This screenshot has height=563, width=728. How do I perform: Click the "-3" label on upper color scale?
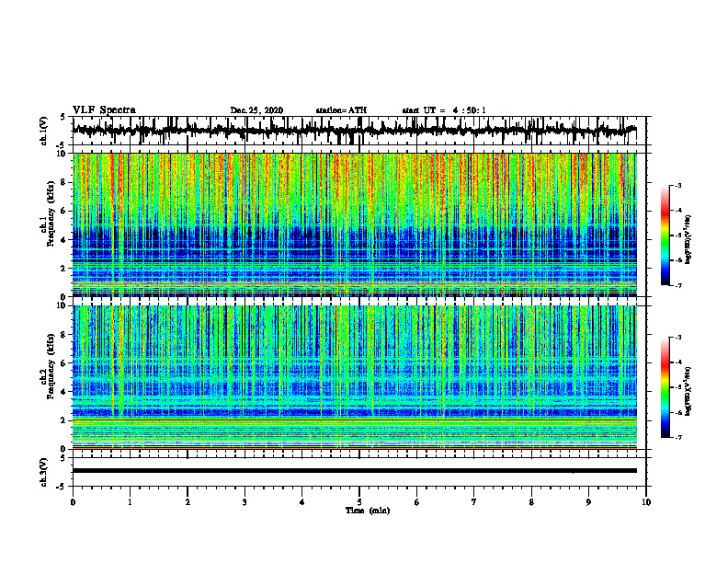point(678,185)
